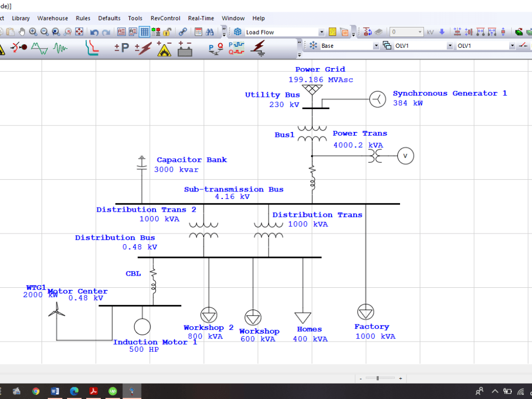The width and height of the screenshot is (532, 399).
Task: Open the Real-Time menu
Action: 201,18
